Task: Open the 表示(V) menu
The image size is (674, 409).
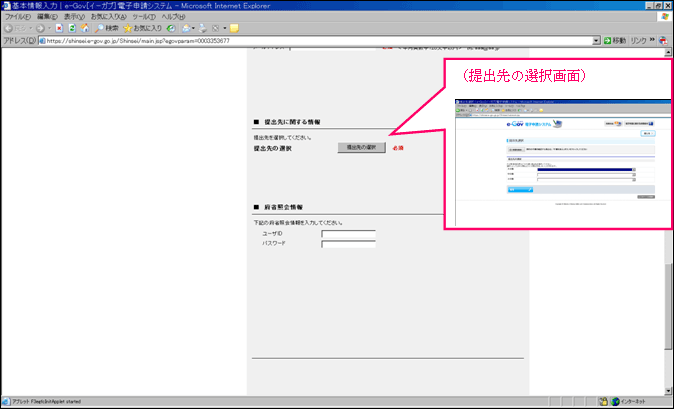Action: point(74,17)
